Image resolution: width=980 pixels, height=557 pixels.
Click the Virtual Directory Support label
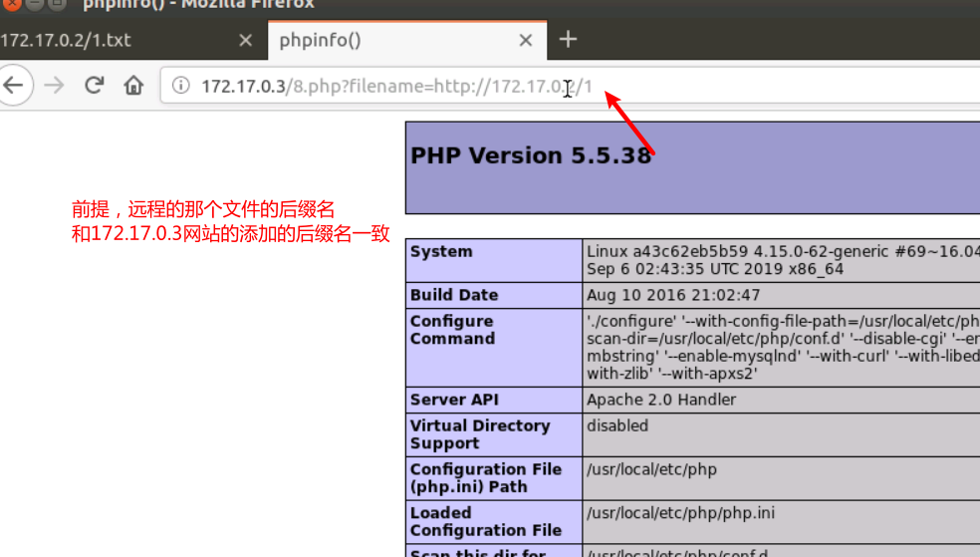click(x=480, y=434)
